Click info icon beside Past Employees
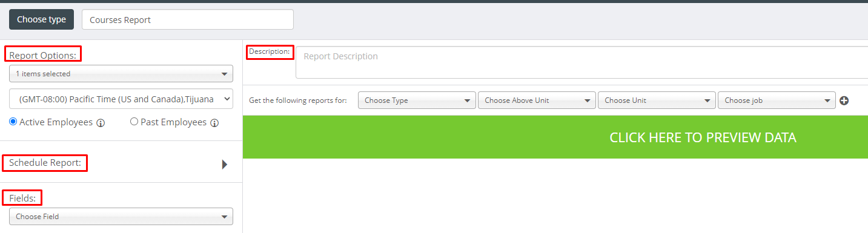Screen dimensions: 868x233 pyautogui.click(x=214, y=123)
